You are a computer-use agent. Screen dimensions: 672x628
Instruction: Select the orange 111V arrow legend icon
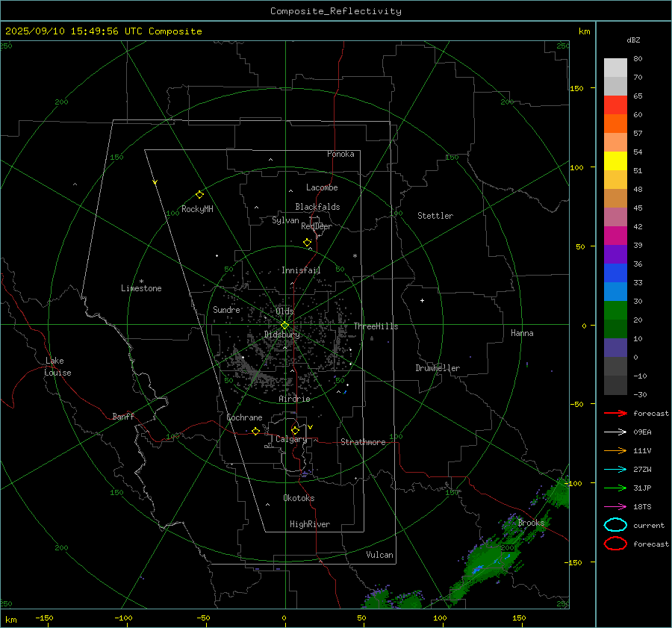tap(615, 450)
